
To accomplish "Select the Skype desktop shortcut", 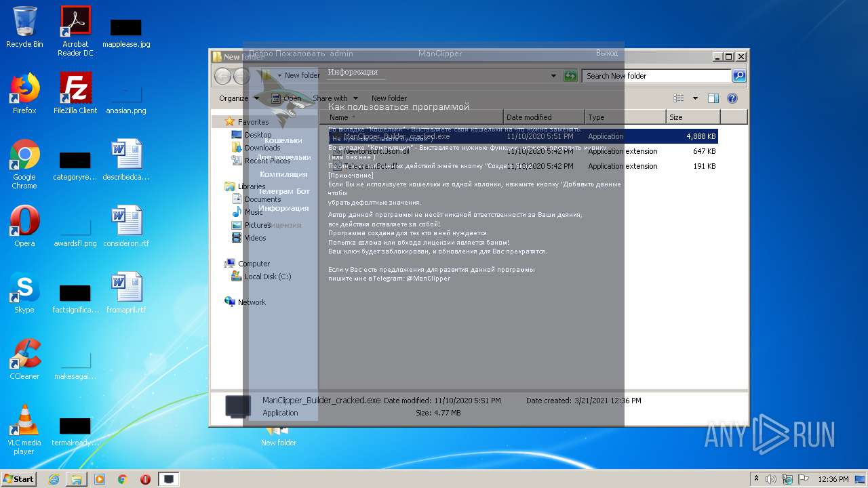I will tap(24, 293).
